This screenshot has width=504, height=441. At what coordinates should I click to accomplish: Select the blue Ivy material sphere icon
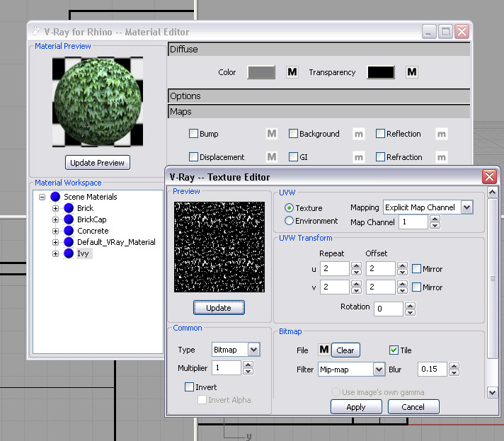point(69,253)
